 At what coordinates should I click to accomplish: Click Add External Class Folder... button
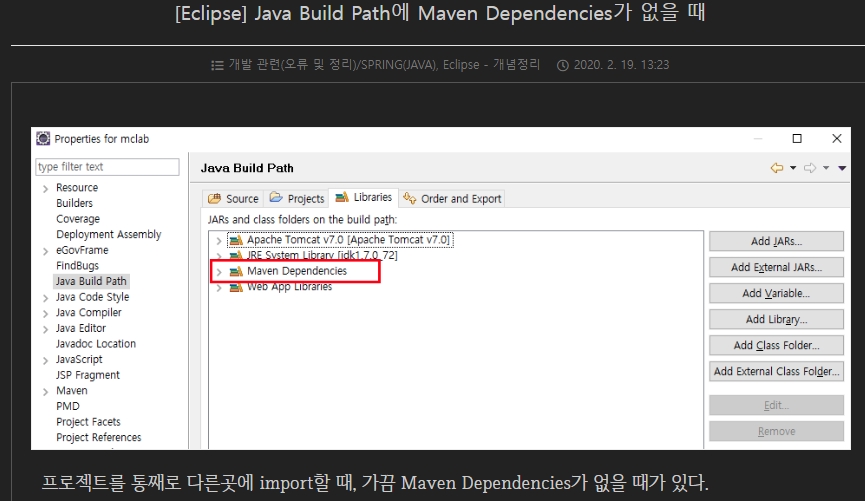tap(776, 371)
